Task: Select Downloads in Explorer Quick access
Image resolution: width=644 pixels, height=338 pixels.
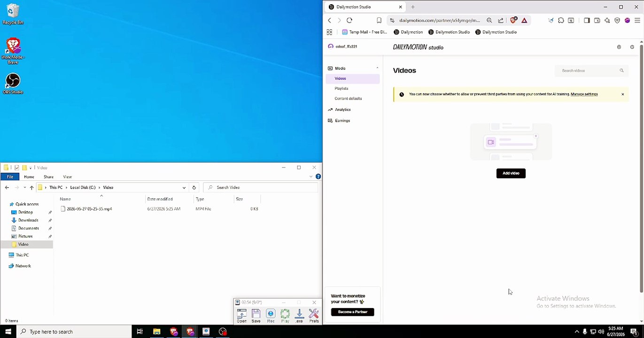Action: tap(28, 220)
